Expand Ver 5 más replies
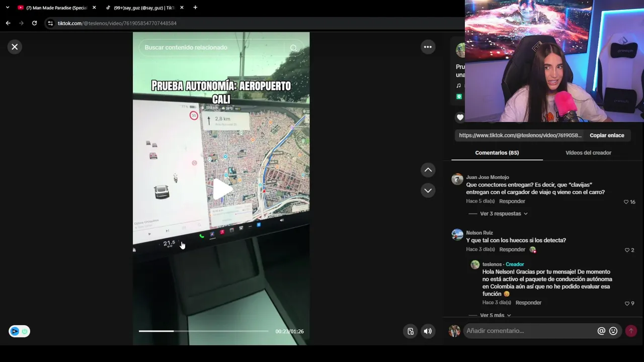 [x=496, y=315]
